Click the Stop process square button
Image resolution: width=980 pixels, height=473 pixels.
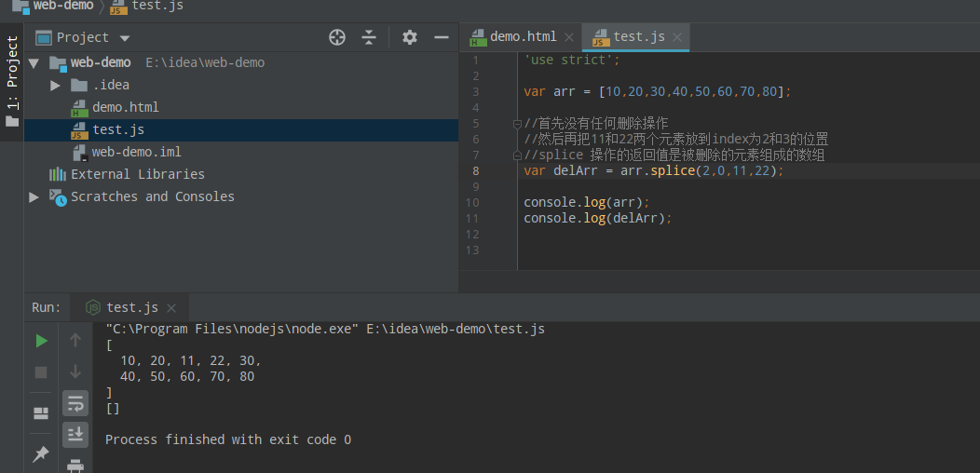41,372
